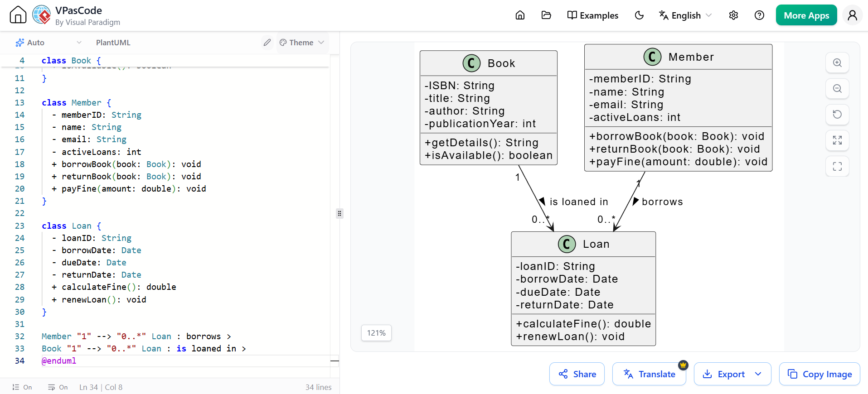Image resolution: width=868 pixels, height=394 pixels.
Task: Open the user account profile icon
Action: (x=853, y=15)
